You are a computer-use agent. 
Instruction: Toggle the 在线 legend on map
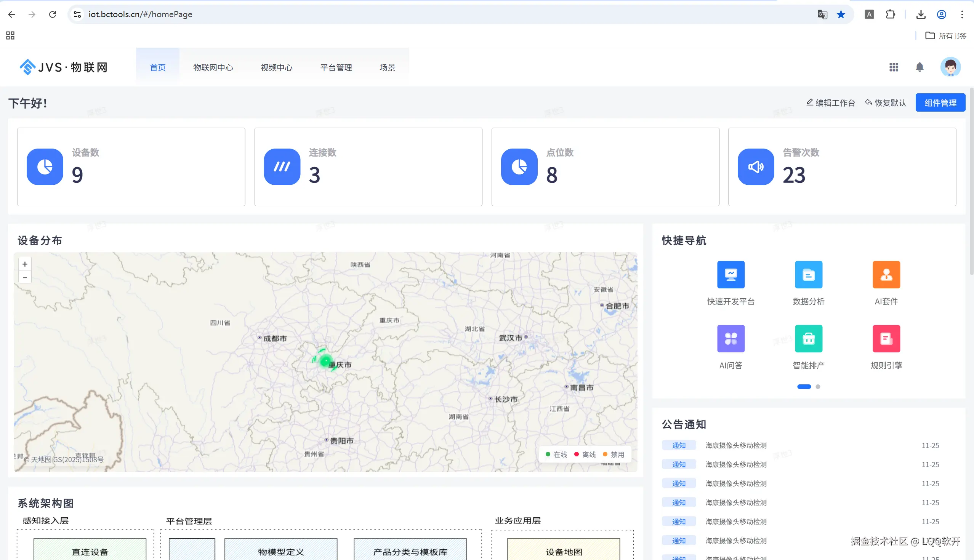(x=556, y=454)
